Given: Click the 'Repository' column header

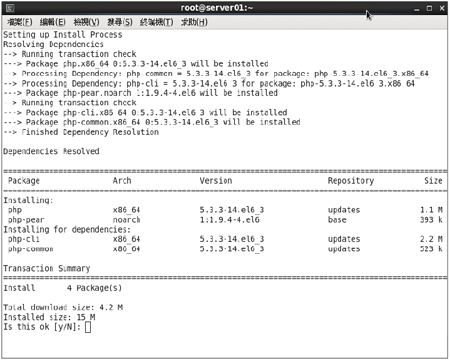Looking at the screenshot, I should pos(351,181).
